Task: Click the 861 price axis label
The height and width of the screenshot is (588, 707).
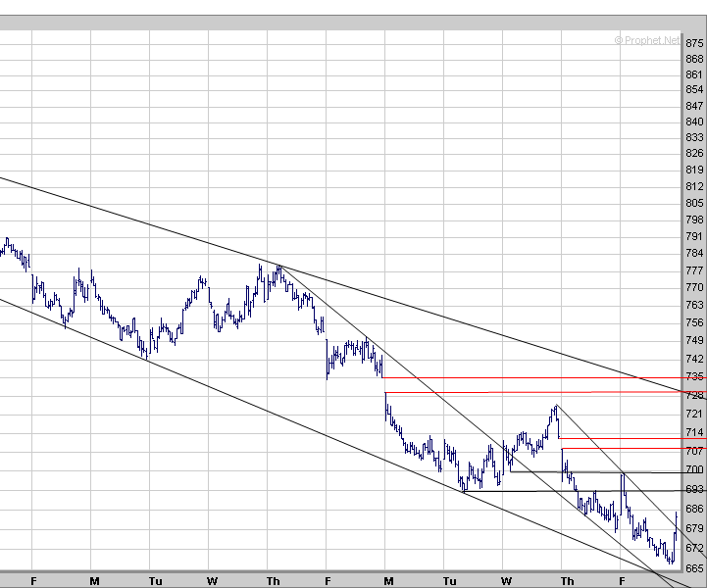Action: [x=694, y=74]
